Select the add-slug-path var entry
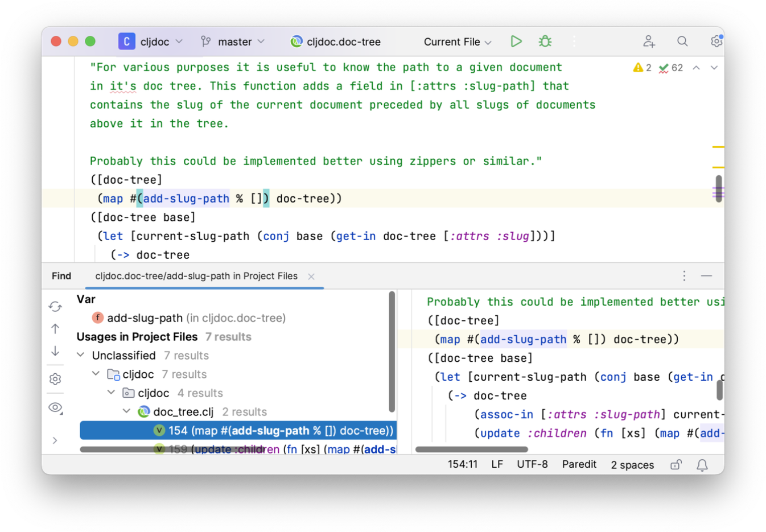766x532 pixels. click(x=188, y=318)
